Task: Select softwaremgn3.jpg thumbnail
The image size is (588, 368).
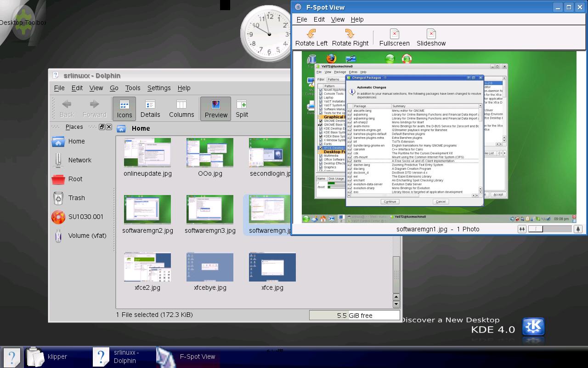Action: [210, 210]
